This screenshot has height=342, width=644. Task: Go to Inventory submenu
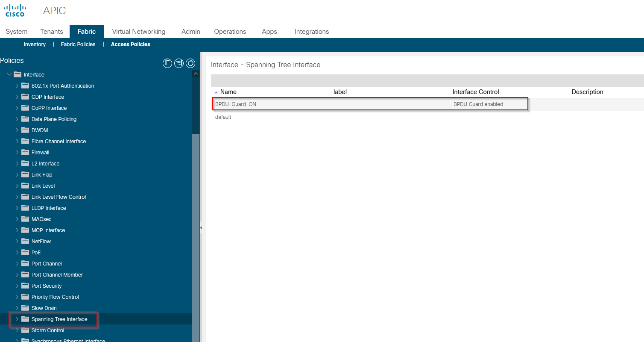click(x=35, y=44)
